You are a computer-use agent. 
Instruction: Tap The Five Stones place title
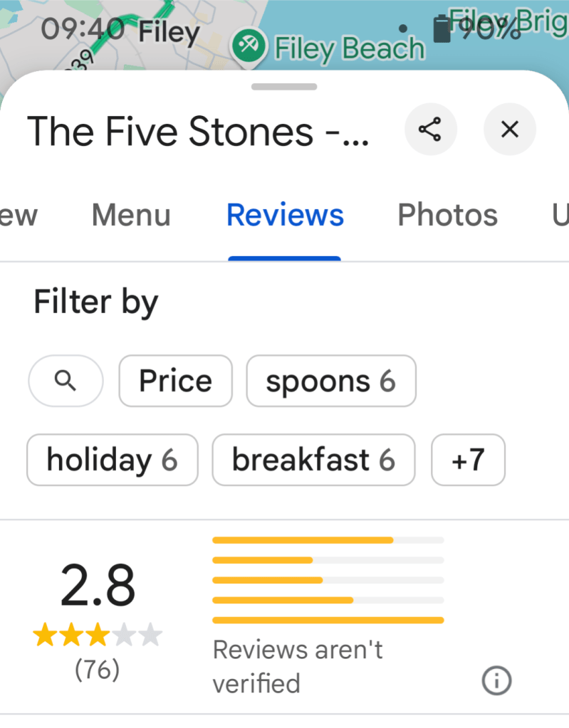click(x=198, y=131)
